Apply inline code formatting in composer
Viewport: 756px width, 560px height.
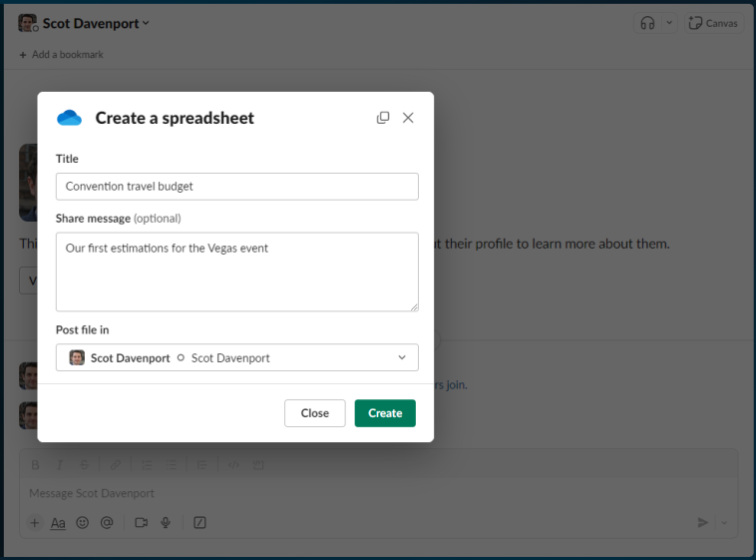233,465
